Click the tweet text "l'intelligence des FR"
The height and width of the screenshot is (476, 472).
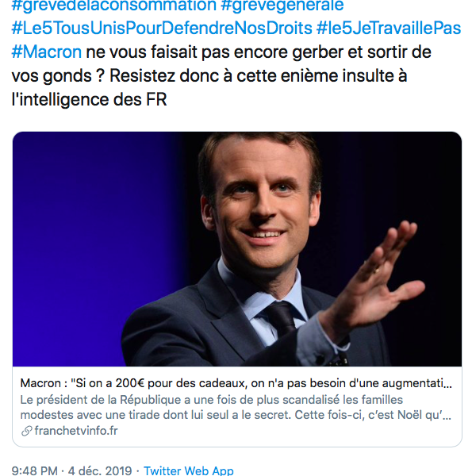pos(89,99)
